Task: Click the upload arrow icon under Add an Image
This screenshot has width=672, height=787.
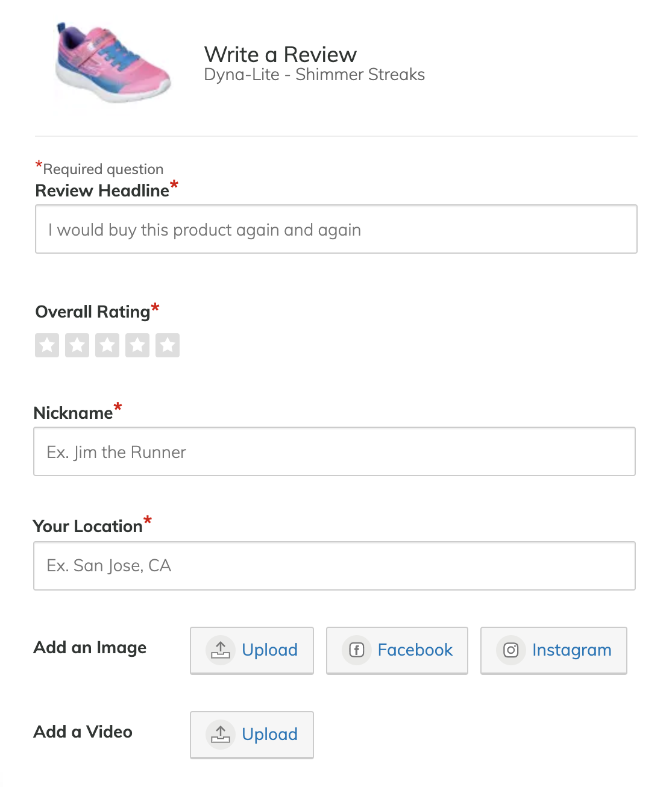Action: [x=221, y=651]
